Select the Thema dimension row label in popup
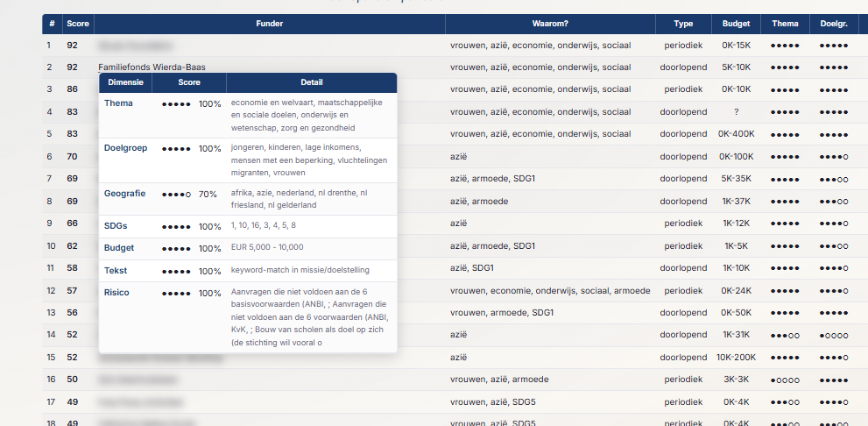This screenshot has height=426, width=868. tap(118, 103)
